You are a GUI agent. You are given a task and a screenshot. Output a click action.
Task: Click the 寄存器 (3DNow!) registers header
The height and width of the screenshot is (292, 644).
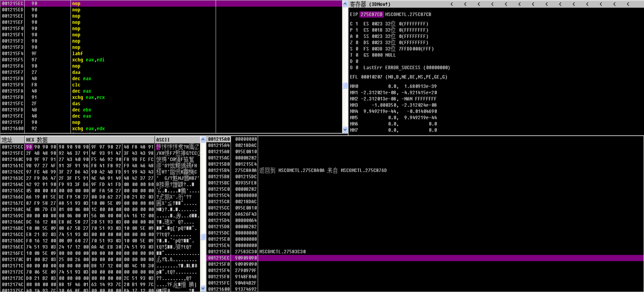click(x=370, y=4)
